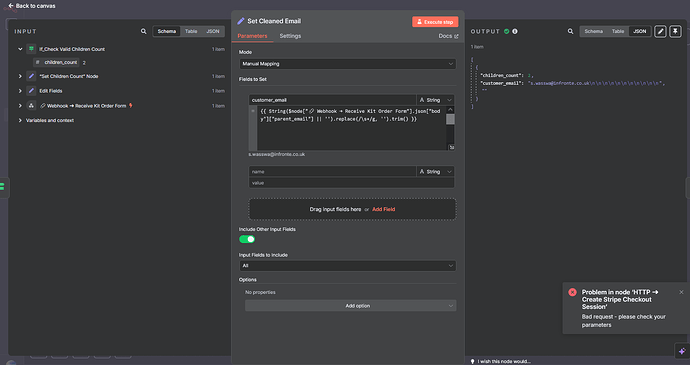The width and height of the screenshot is (690, 365).
Task: Click the lightning trigger icon beside Webhook
Action: click(x=131, y=106)
